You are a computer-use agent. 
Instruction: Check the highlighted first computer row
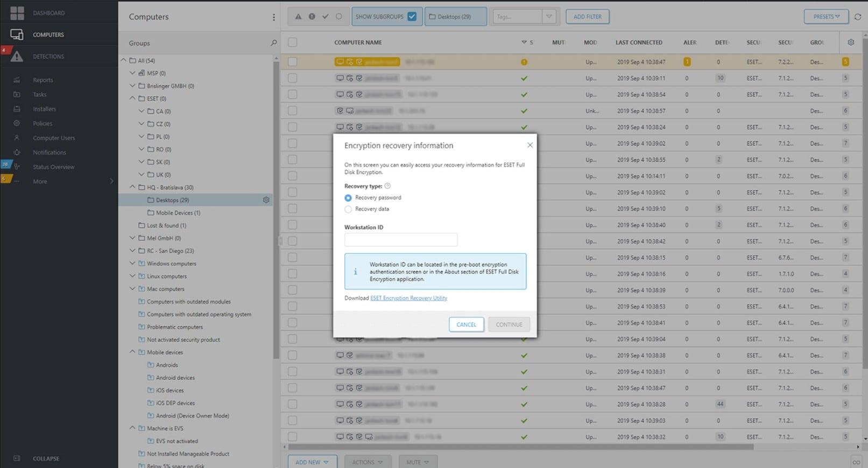click(x=292, y=62)
